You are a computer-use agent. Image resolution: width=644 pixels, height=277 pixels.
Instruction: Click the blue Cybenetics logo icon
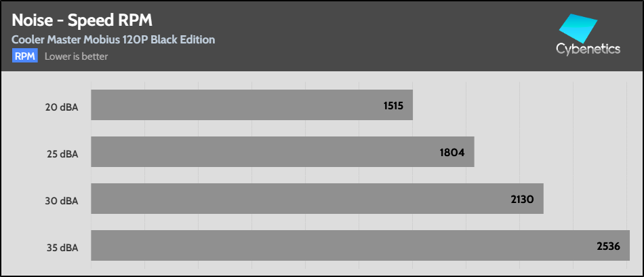(x=578, y=29)
